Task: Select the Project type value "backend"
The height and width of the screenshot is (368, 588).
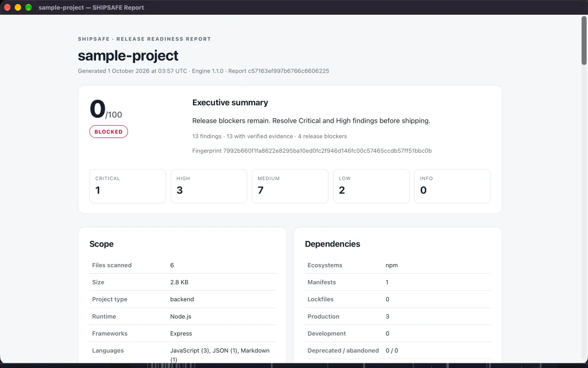Action: (x=182, y=299)
